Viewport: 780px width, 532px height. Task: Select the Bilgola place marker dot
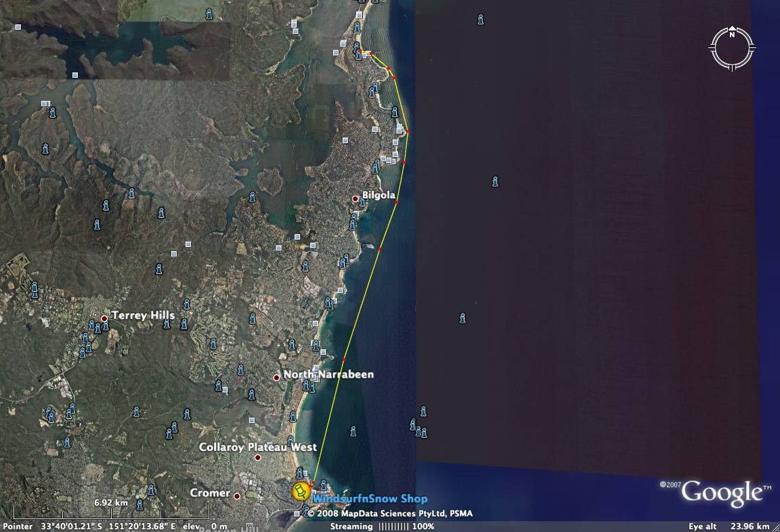tap(355, 198)
